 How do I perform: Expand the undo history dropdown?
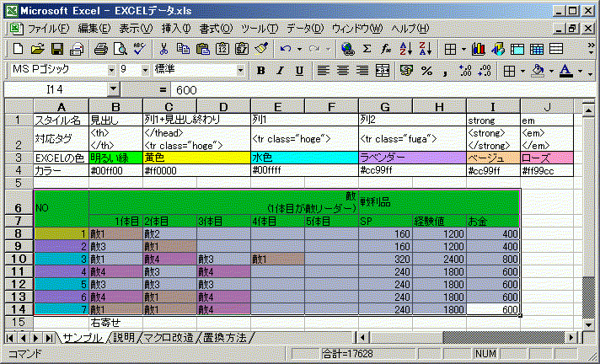(x=299, y=49)
